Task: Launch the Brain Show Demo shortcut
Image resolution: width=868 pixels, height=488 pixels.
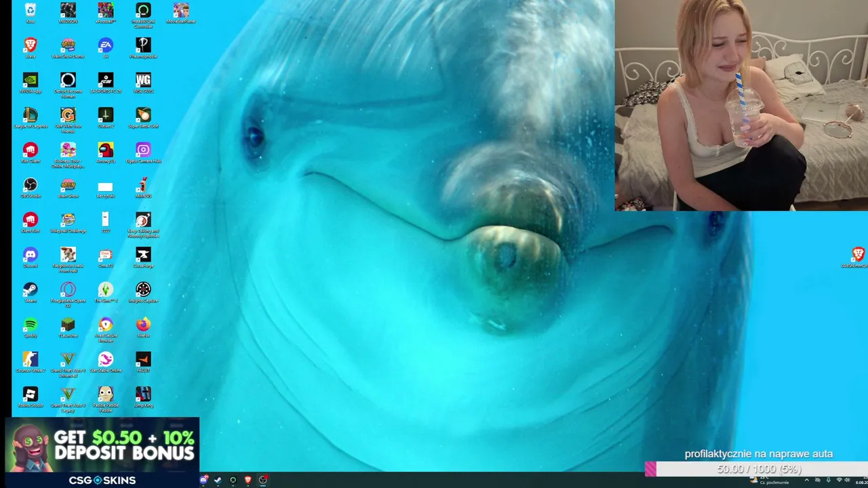Action: coord(68,48)
